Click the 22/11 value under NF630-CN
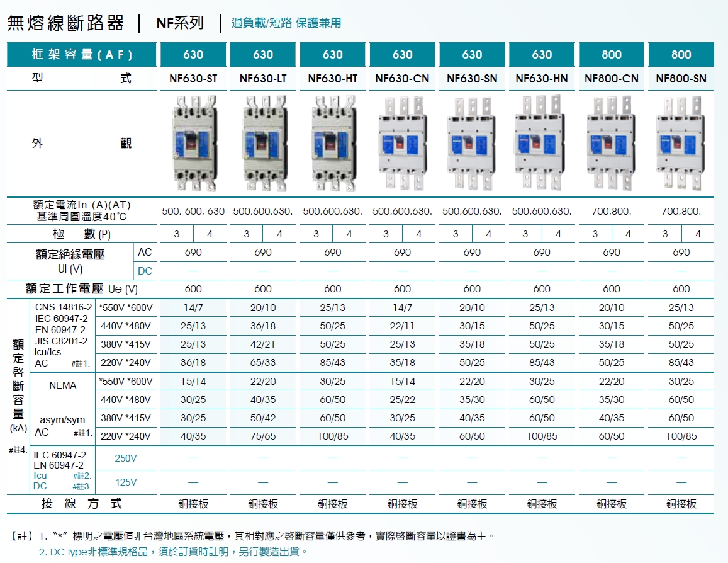This screenshot has height=563, width=728. pos(402,326)
